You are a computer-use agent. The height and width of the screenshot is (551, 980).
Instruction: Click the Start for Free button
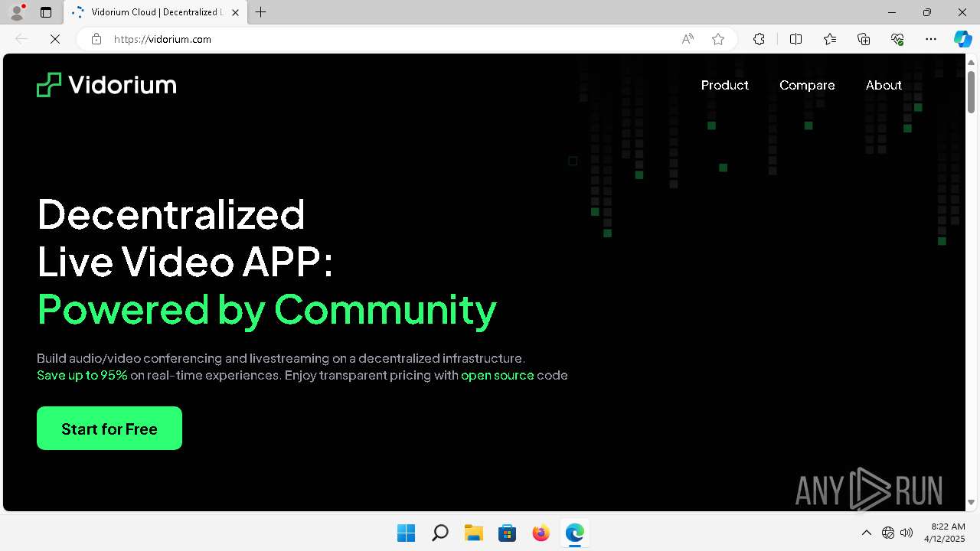coord(109,428)
